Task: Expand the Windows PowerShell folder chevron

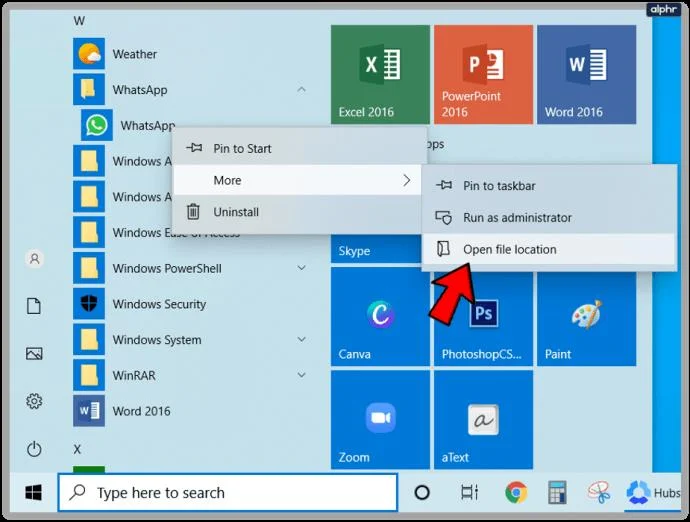Action: click(301, 268)
